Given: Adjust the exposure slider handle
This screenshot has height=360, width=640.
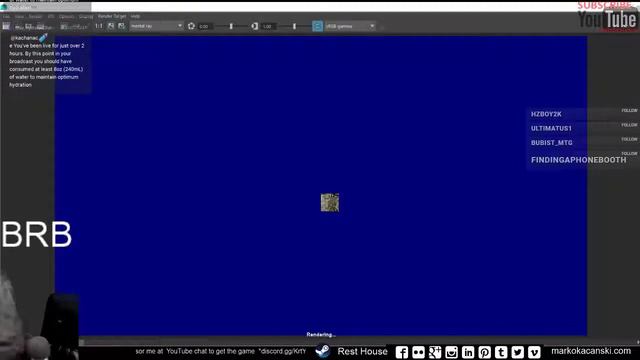Looking at the screenshot, I should pyautogui.click(x=231, y=26).
